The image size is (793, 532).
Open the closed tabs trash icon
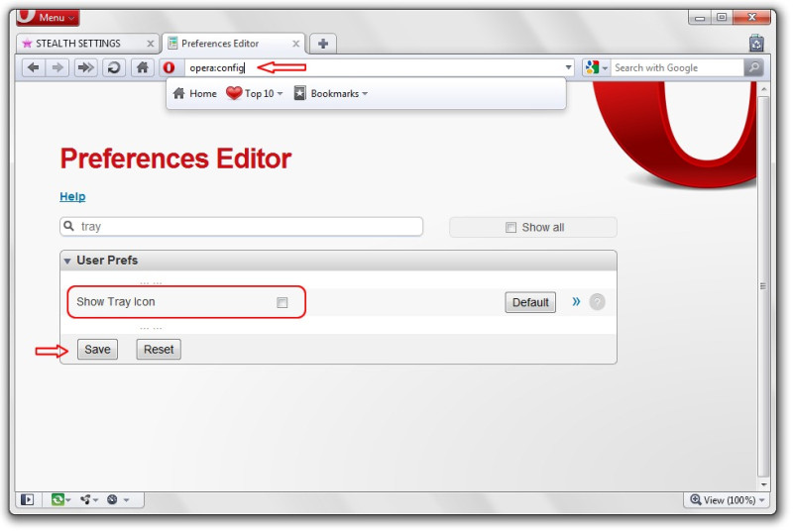pyautogui.click(x=756, y=44)
